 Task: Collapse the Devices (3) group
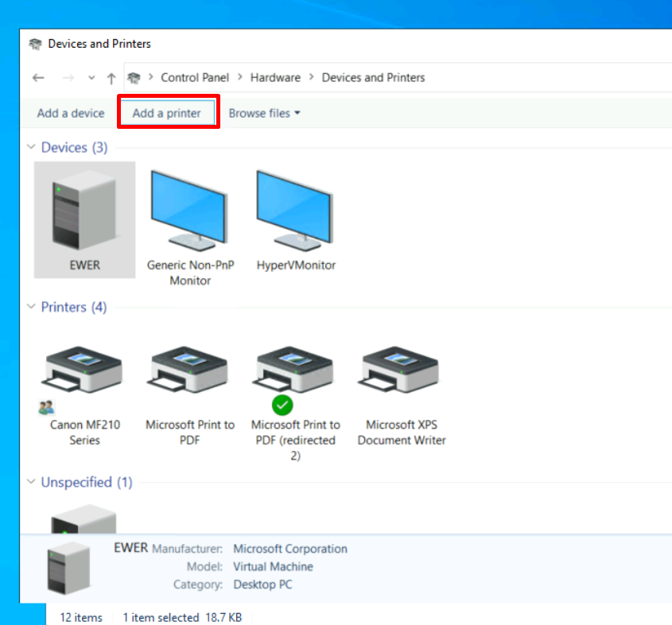pos(31,147)
